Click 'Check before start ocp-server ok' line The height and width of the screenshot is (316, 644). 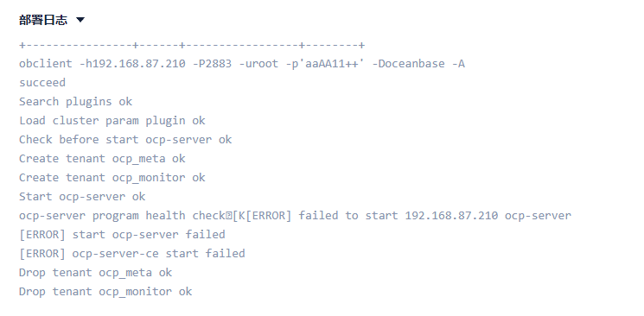[125, 140]
